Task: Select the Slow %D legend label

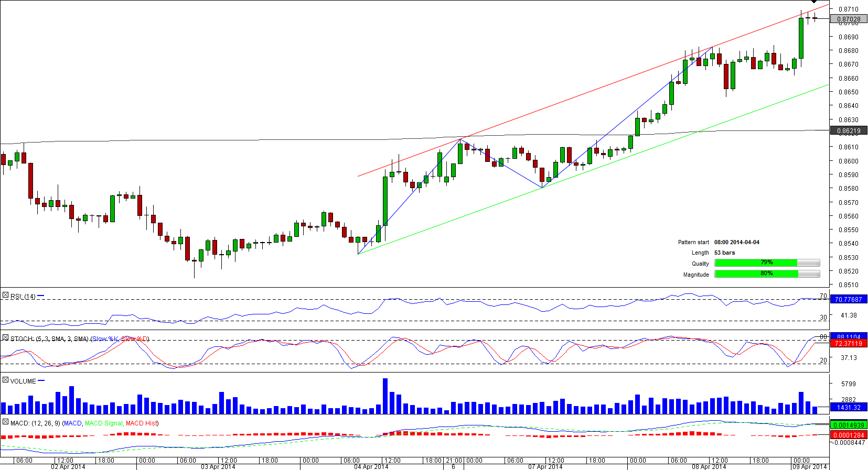Action: pyautogui.click(x=134, y=339)
